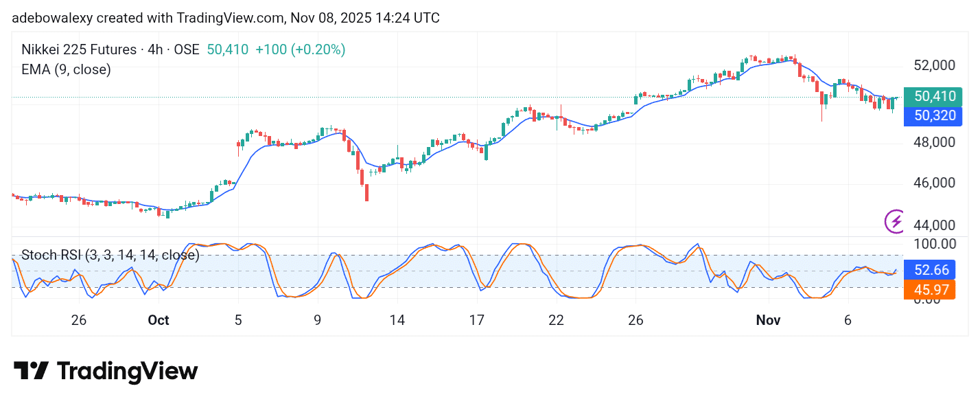Click the blue 50,320 EMA value label

933,116
